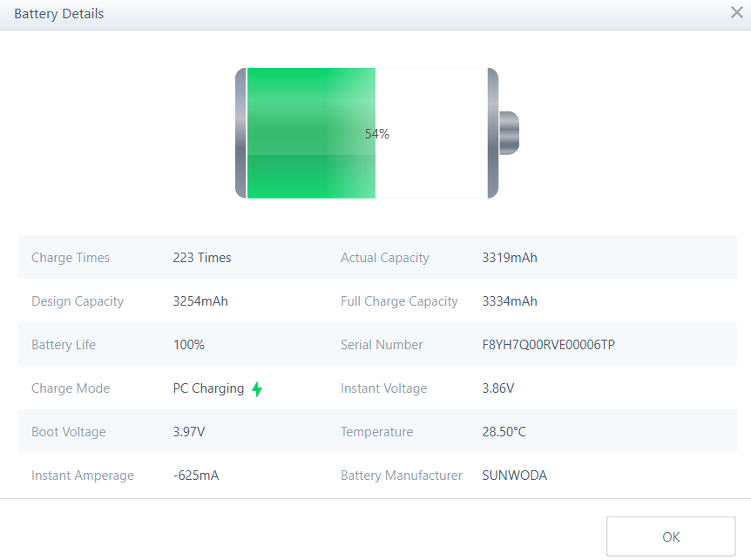Select the 3334mAh full charge value

coord(510,301)
